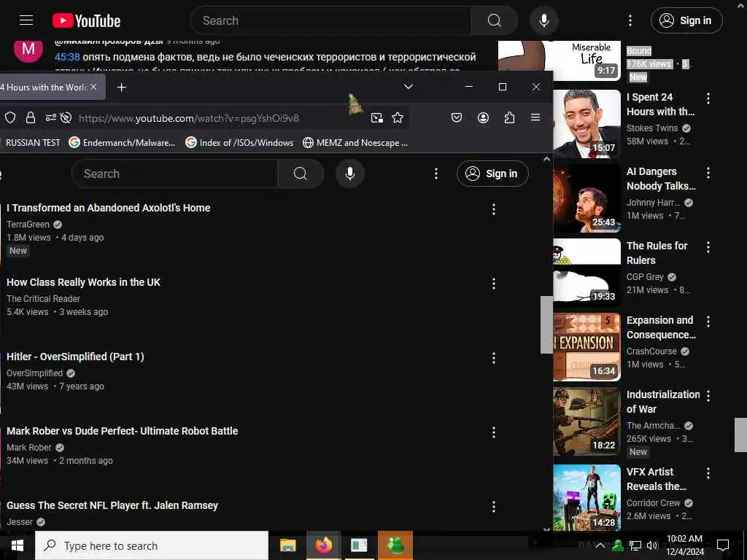Click the background page scrollbar thumb

coord(741,435)
